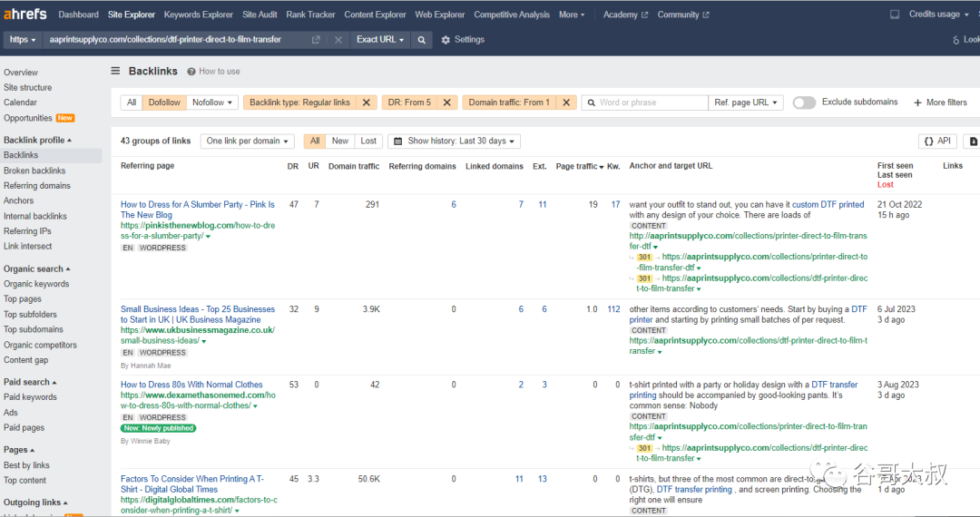Show Lost links tab
Viewport: 980px width, 517px height.
point(368,141)
